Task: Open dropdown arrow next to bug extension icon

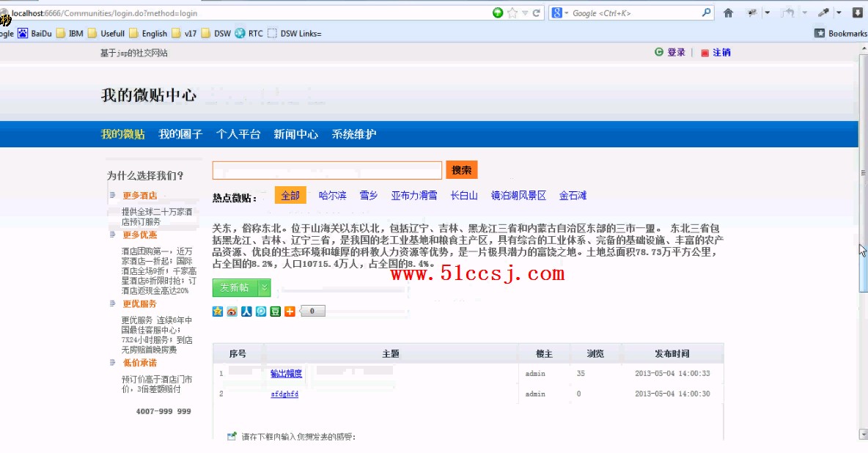Action: pyautogui.click(x=768, y=12)
